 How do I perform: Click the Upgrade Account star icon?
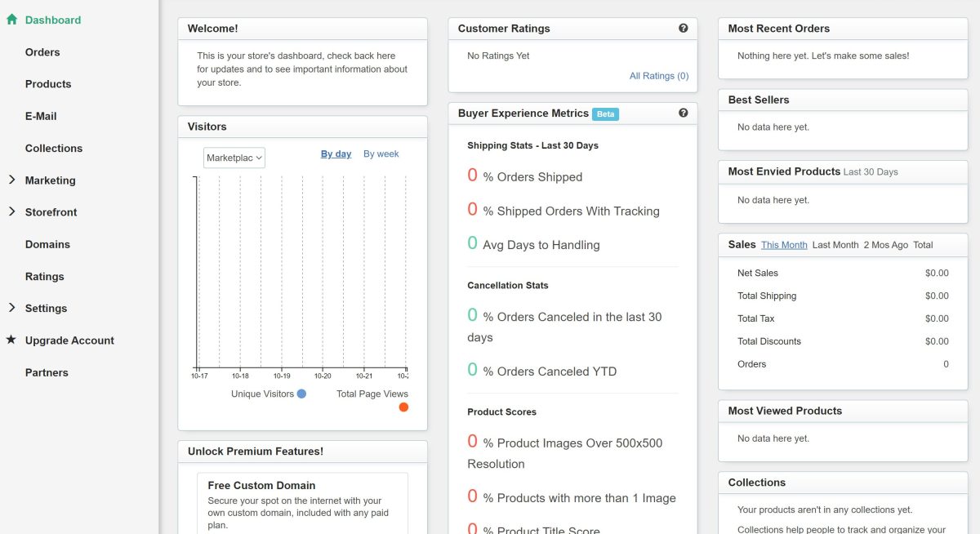pos(11,340)
